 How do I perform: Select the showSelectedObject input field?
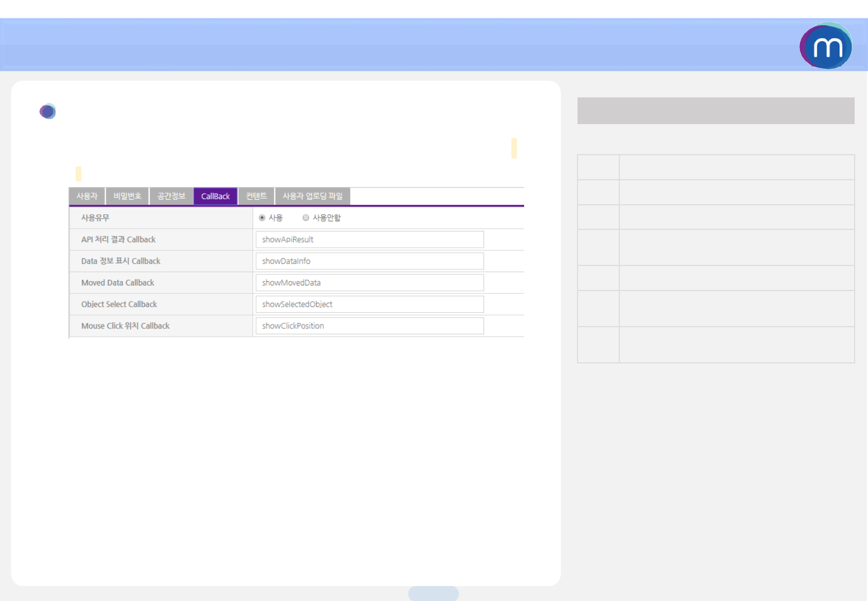click(x=369, y=304)
